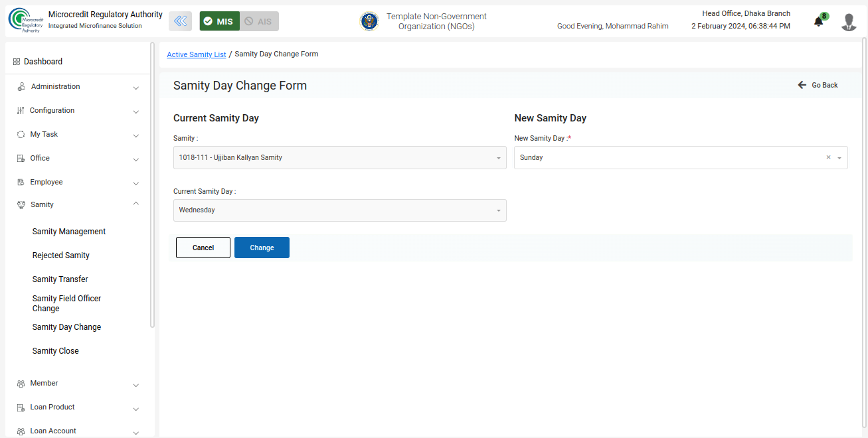The width and height of the screenshot is (868, 438).
Task: Open Rejected Samity
Action: point(61,256)
